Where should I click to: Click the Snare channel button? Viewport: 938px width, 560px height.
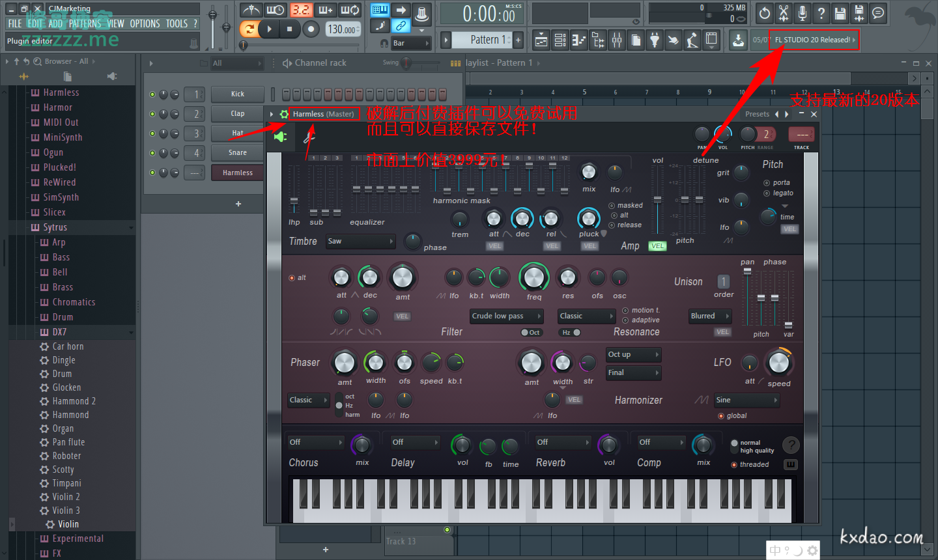click(238, 152)
